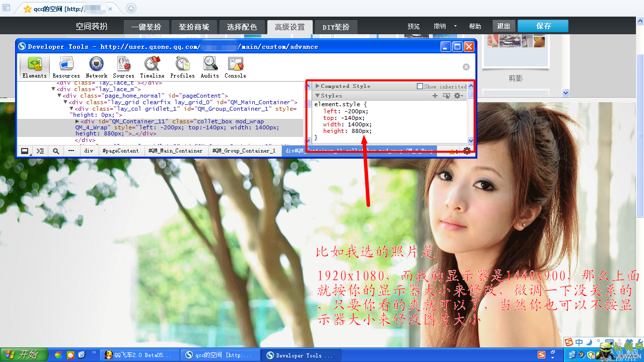Click the 预览 link
This screenshot has width=644, height=362.
[414, 26]
